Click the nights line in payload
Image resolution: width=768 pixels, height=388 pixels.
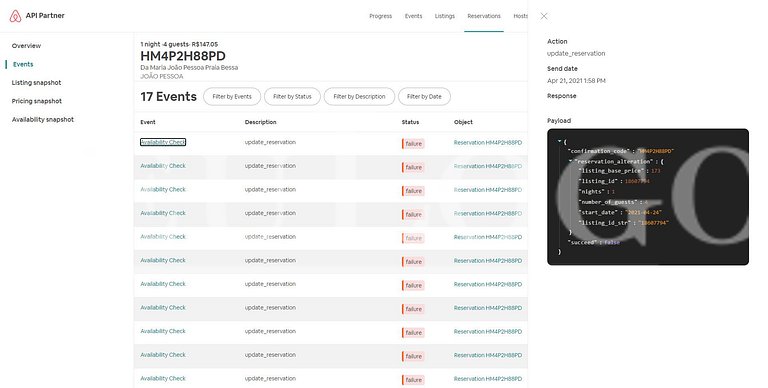(x=597, y=192)
